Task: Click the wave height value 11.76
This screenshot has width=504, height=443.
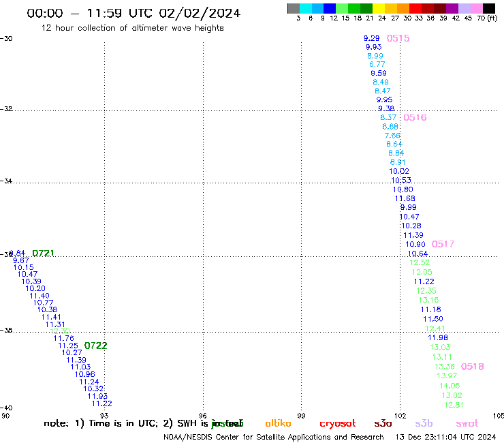Action: tap(63, 338)
